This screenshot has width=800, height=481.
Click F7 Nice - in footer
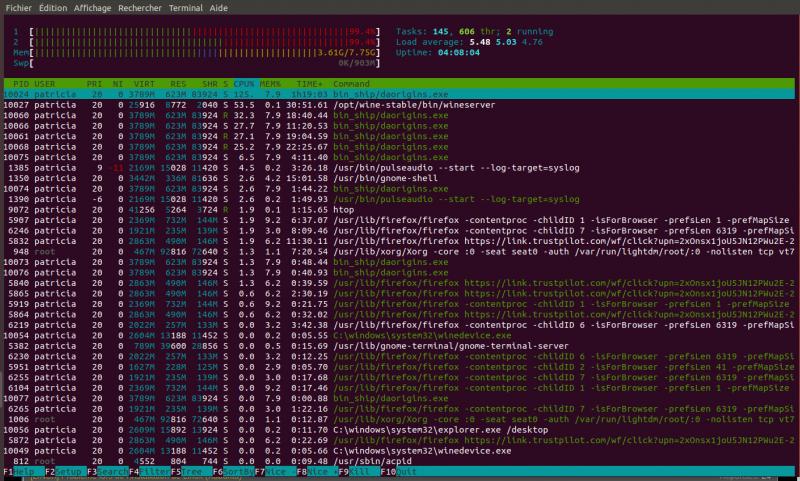[275, 471]
